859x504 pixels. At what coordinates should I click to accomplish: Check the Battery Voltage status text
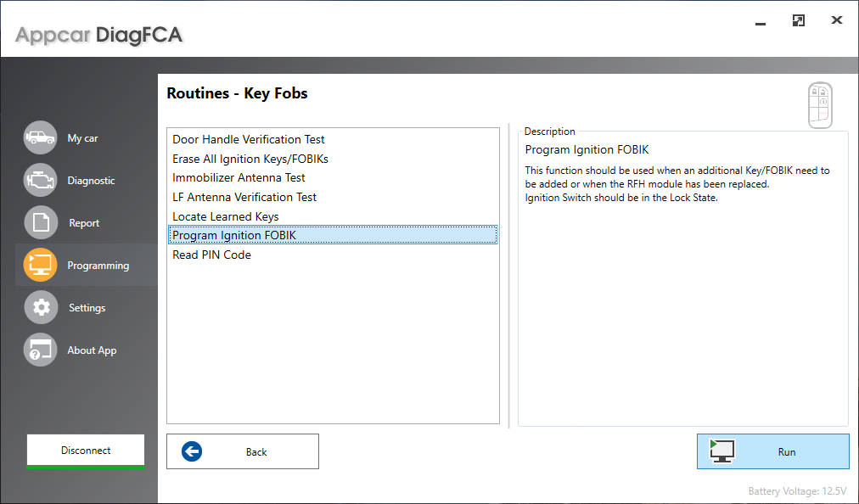point(797,490)
